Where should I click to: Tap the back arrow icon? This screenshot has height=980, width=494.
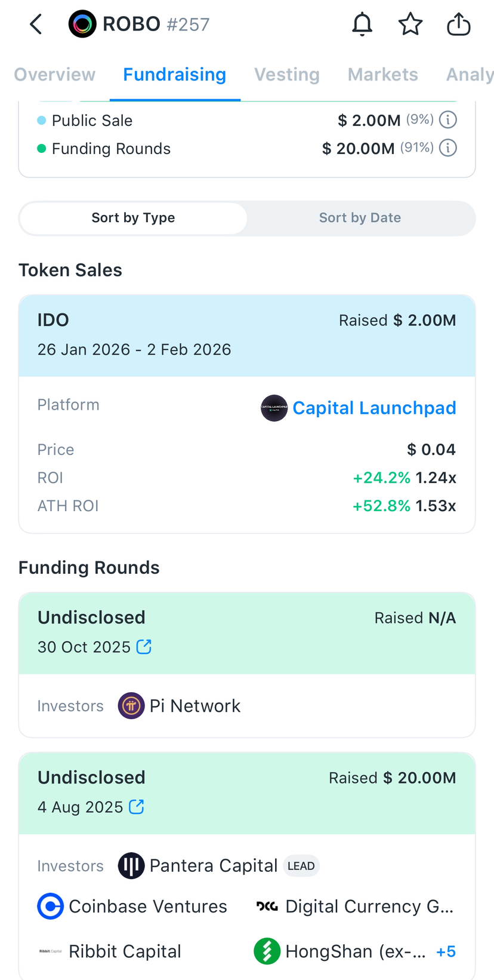click(36, 24)
